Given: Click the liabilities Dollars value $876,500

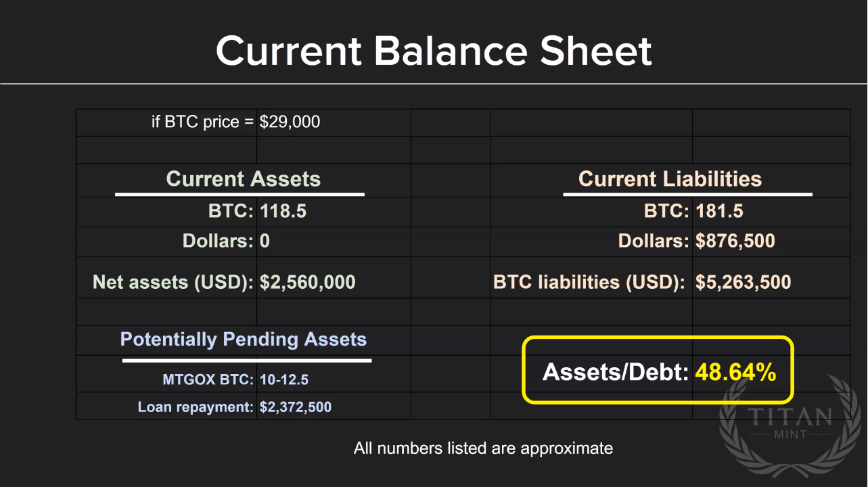Looking at the screenshot, I should [735, 241].
